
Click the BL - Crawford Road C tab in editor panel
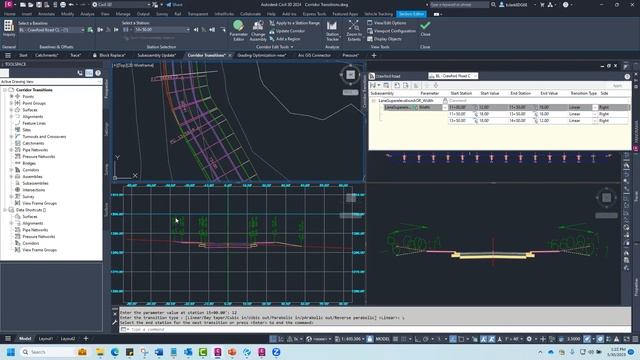pos(453,76)
